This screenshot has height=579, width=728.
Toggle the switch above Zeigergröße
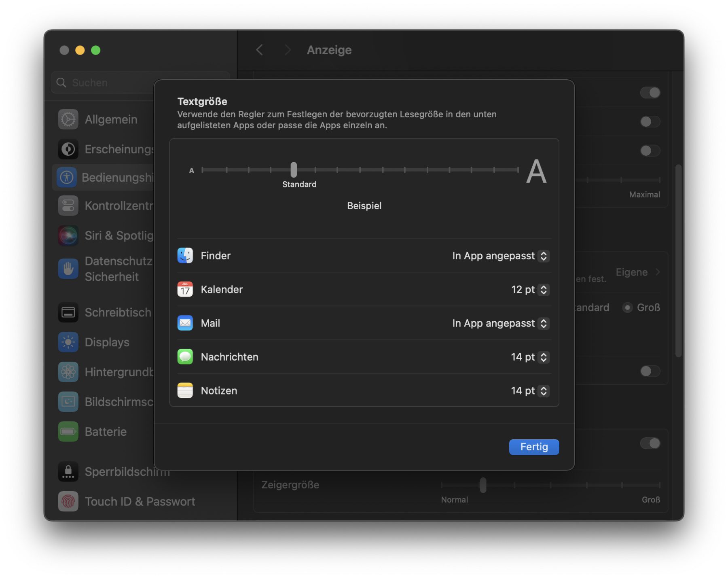click(x=650, y=443)
